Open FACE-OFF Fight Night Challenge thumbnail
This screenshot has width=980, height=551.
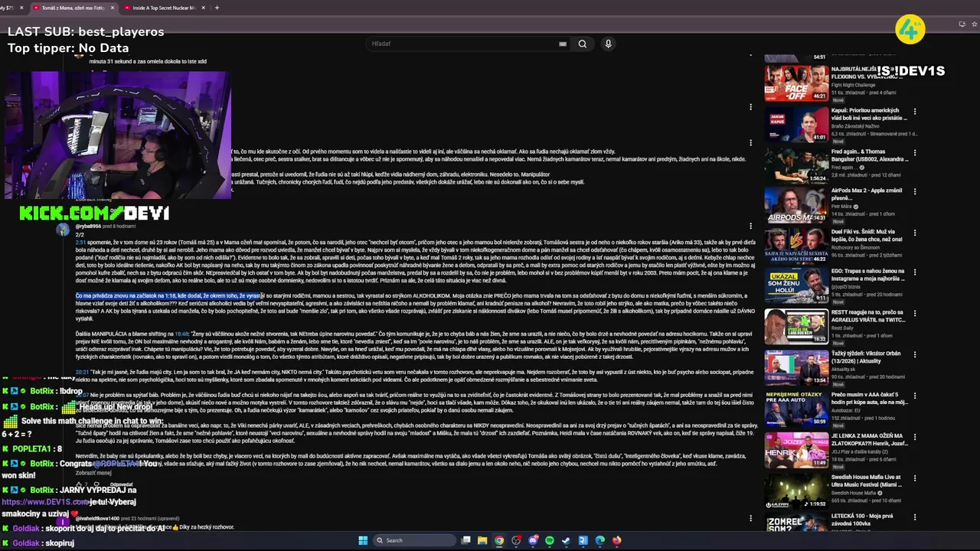coord(796,83)
